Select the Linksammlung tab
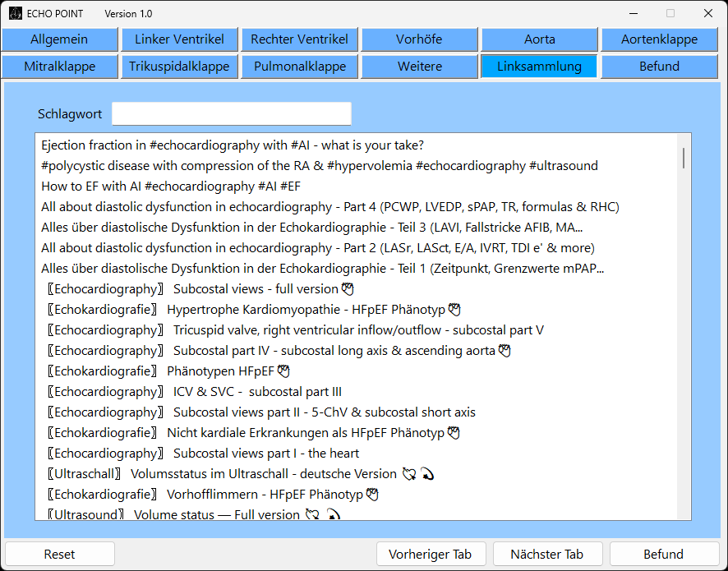This screenshot has width=728, height=571. click(x=539, y=67)
